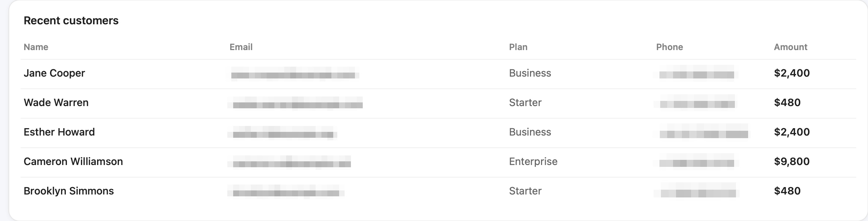Sort by the Email column header

(241, 47)
